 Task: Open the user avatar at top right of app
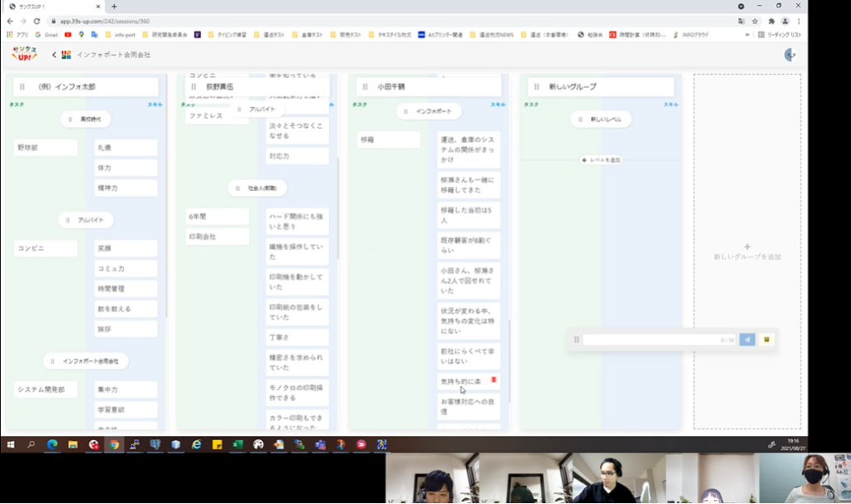pyautogui.click(x=790, y=54)
